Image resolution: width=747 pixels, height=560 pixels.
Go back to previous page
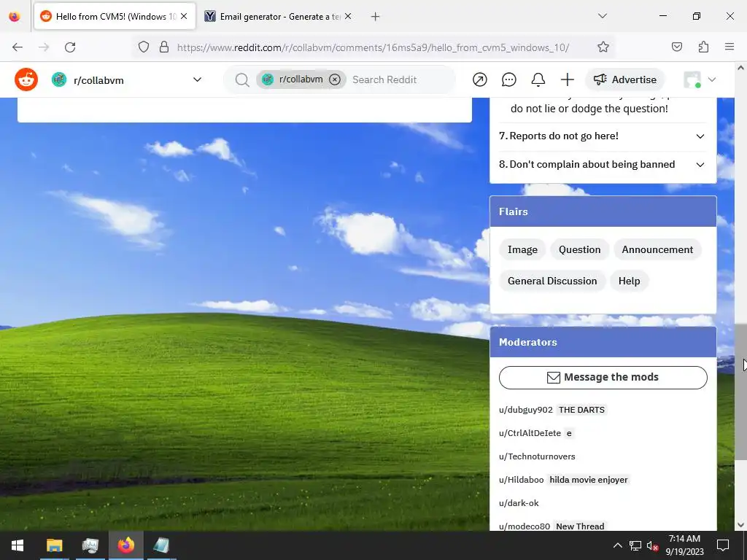click(x=18, y=47)
